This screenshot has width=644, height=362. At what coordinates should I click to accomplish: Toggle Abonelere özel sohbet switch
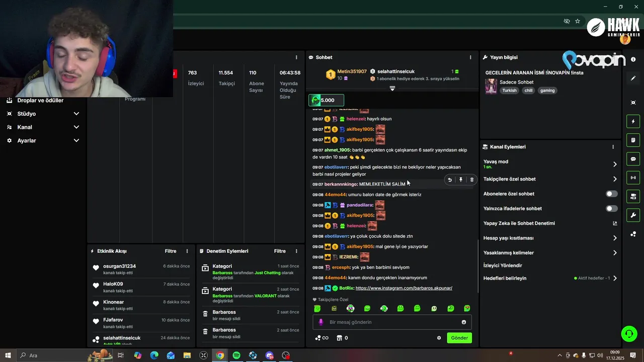click(x=611, y=194)
